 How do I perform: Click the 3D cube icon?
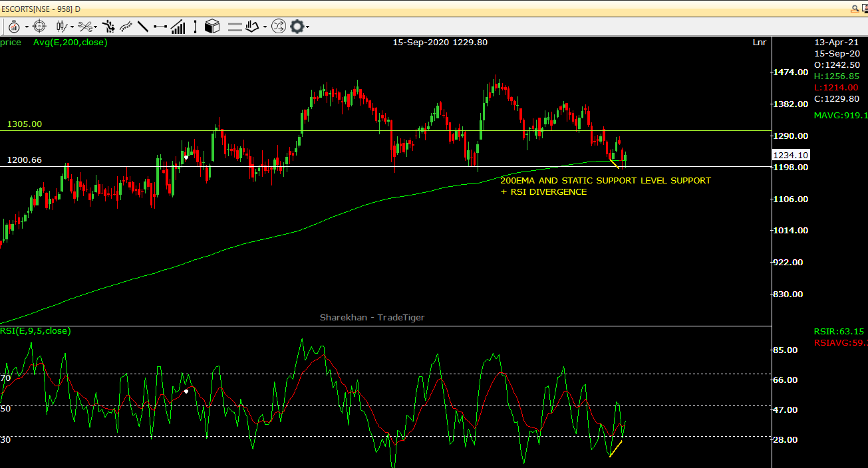click(x=212, y=27)
